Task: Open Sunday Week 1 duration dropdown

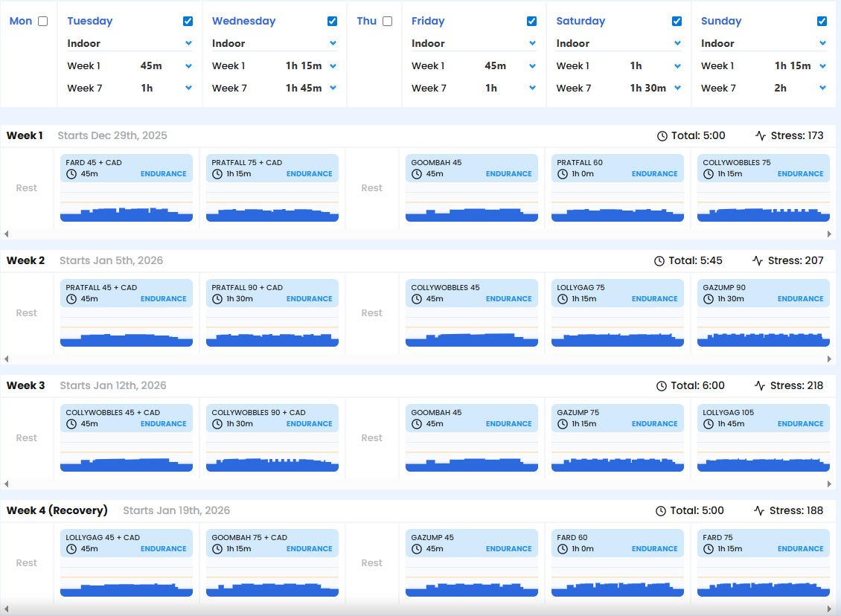Action: tap(822, 65)
